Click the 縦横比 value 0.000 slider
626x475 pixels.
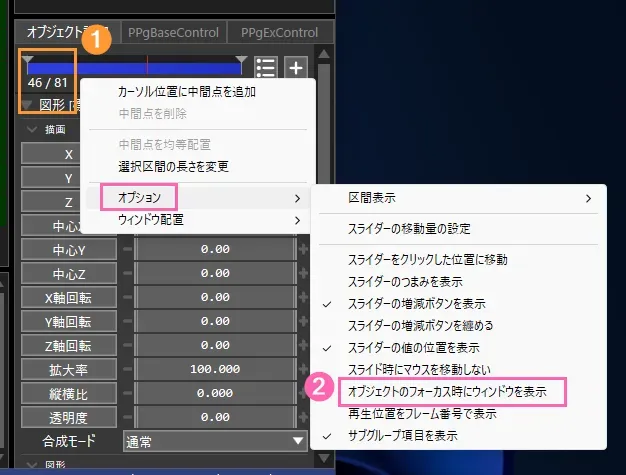[x=215, y=393]
